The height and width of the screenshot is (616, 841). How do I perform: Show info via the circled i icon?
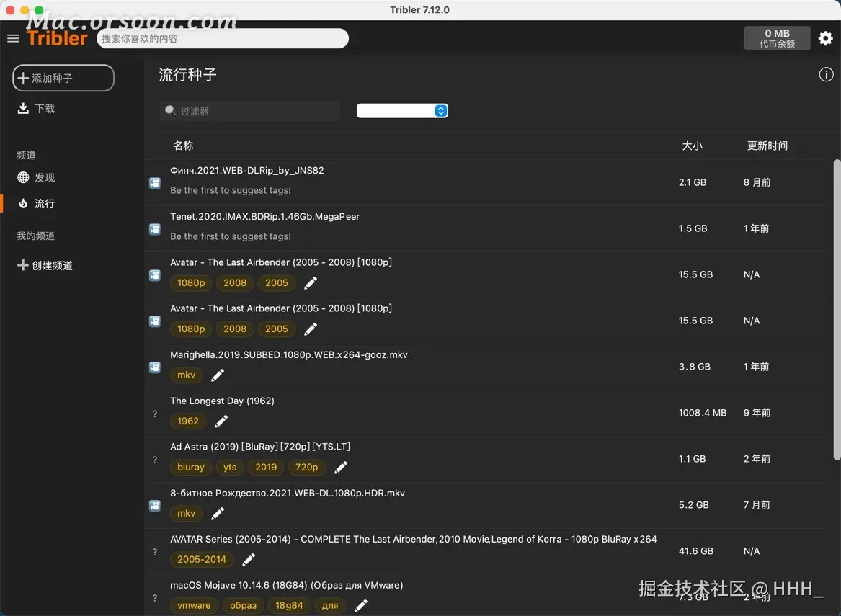pos(826,74)
